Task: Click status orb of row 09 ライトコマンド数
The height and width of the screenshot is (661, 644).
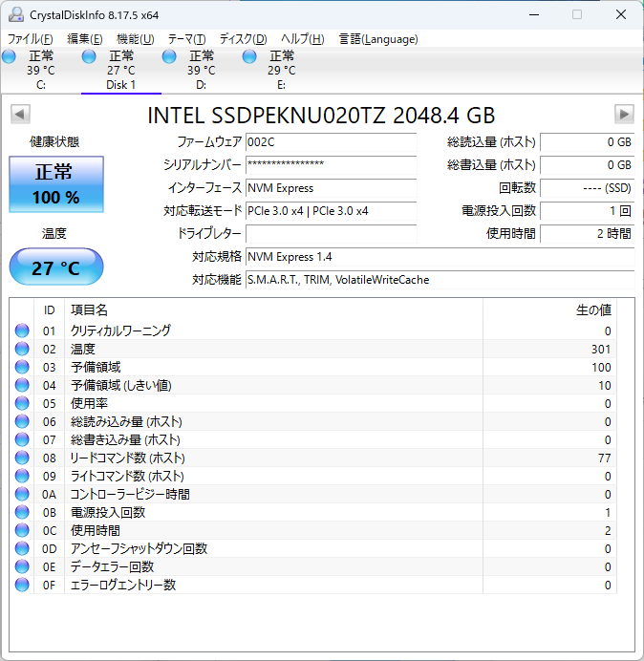Action: click(22, 476)
